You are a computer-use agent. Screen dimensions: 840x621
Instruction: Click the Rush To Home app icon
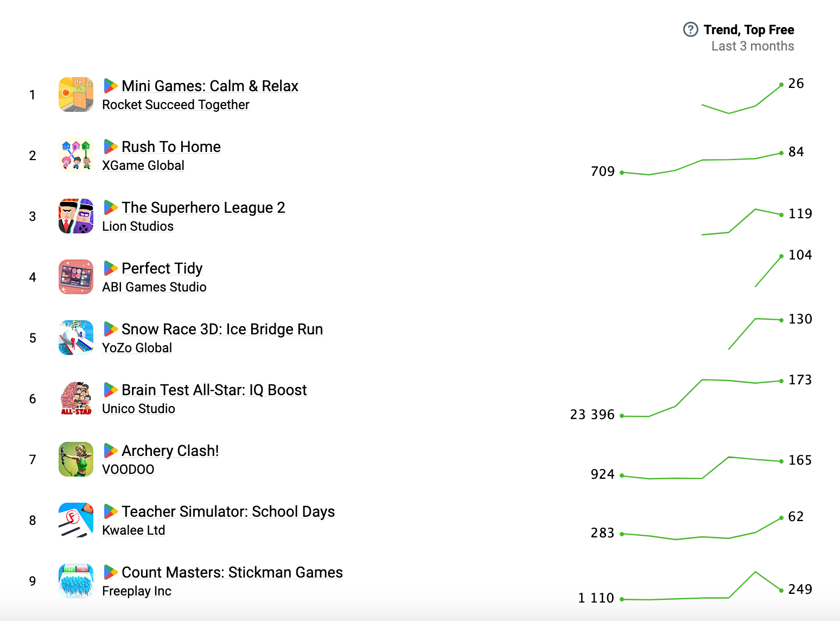tap(76, 155)
